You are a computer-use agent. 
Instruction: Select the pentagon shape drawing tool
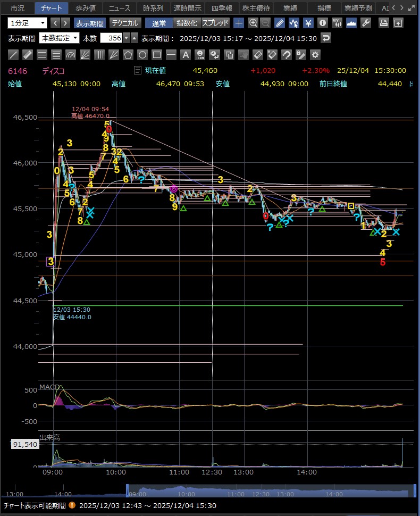coord(128,55)
